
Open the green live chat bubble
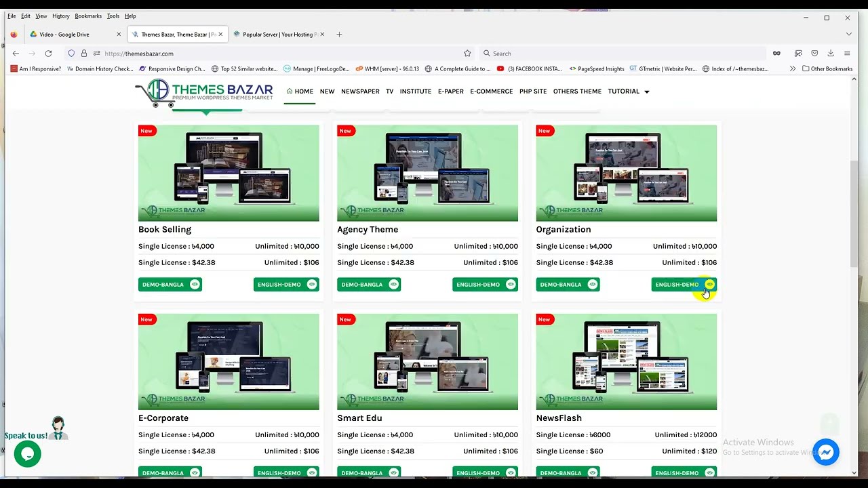pos(28,454)
